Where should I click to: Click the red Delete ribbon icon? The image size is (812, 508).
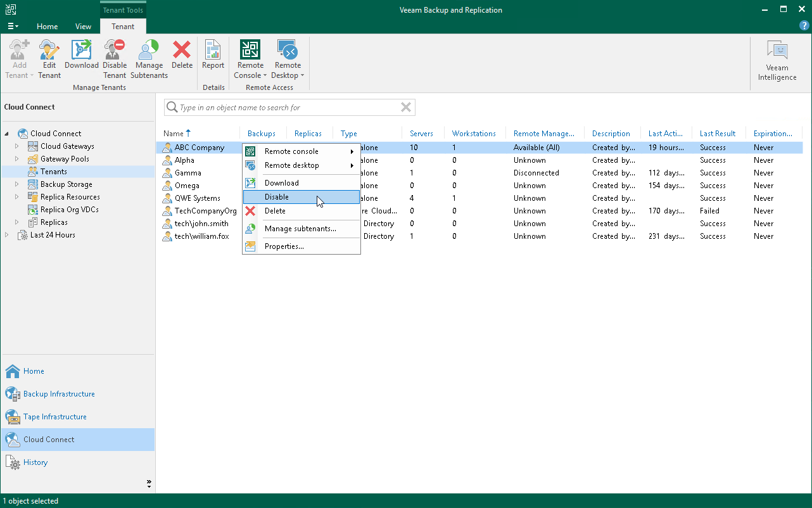tap(182, 49)
